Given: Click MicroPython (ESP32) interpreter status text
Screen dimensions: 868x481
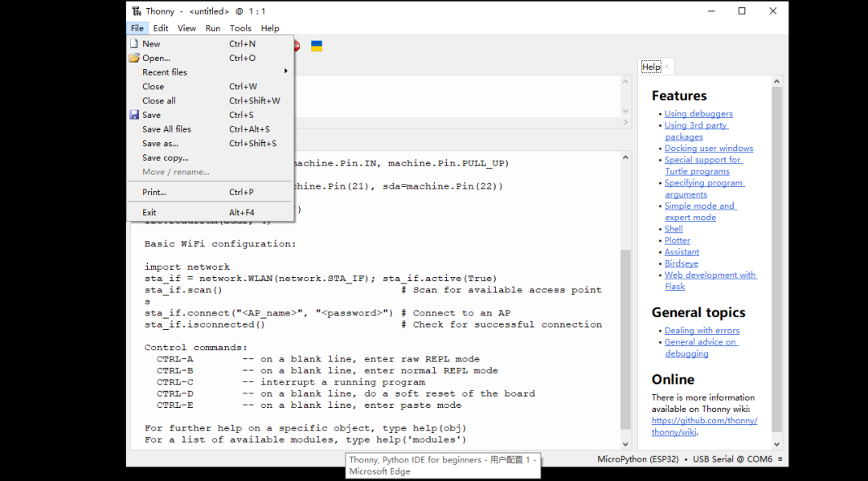Looking at the screenshot, I should pos(637,459).
